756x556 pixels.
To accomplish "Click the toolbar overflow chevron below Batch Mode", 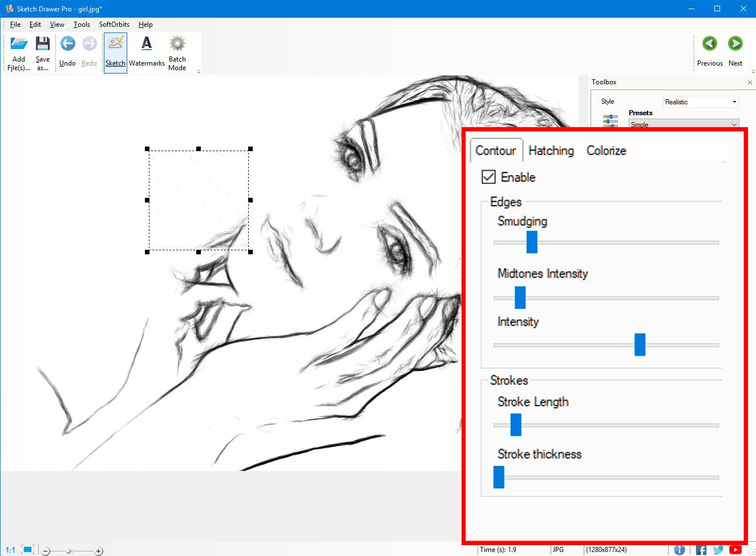I will [198, 71].
